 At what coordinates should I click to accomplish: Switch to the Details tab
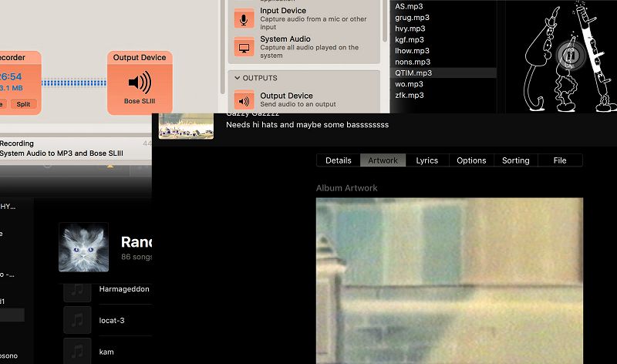point(338,160)
